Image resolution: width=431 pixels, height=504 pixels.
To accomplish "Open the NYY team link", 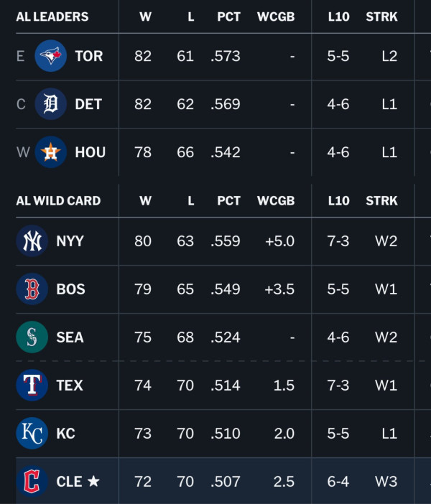I will point(70,241).
